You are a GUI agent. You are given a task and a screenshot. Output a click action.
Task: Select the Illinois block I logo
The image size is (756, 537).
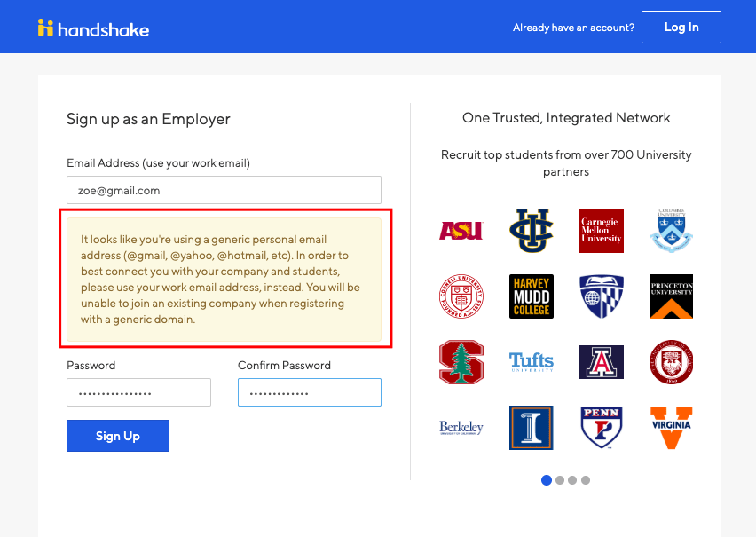coord(531,427)
